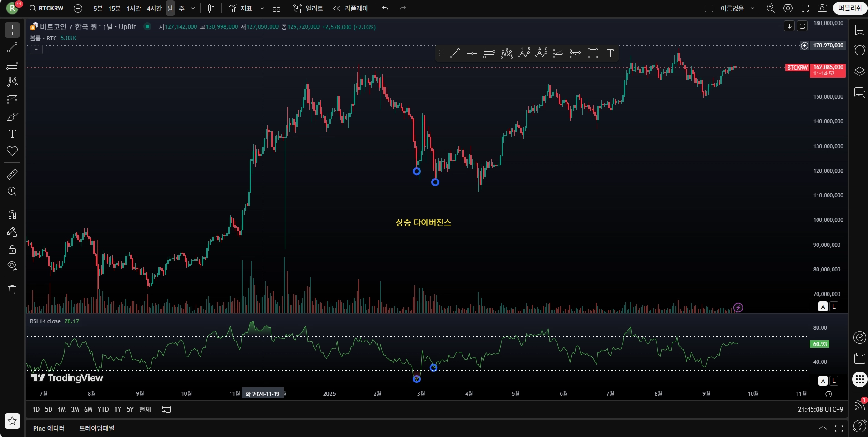This screenshot has height=437, width=868.
Task: Open favorites star toolbar button
Action: click(12, 421)
